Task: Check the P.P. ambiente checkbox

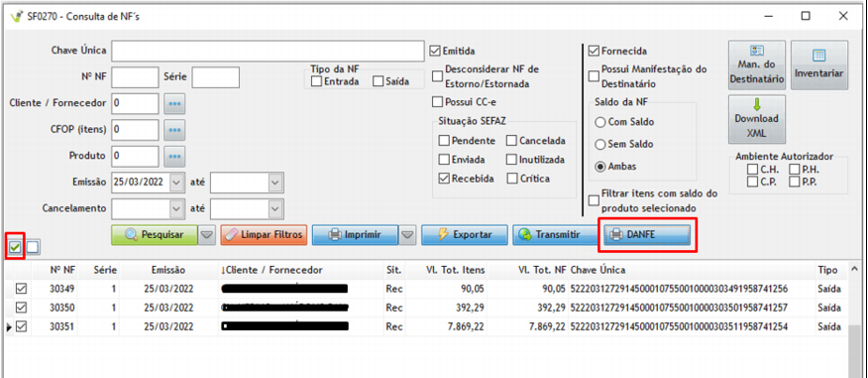Action: tap(794, 182)
